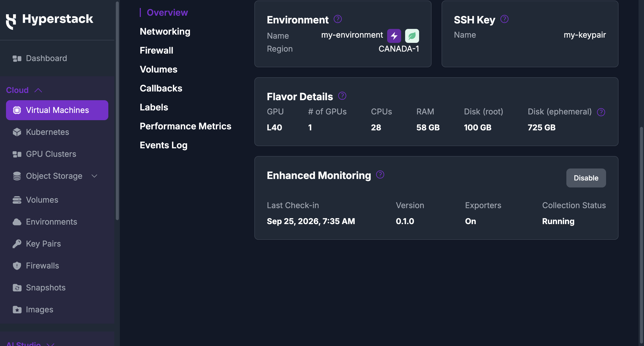Open GPU Clusters icon
Screen dimensions: 644x346
17,154
